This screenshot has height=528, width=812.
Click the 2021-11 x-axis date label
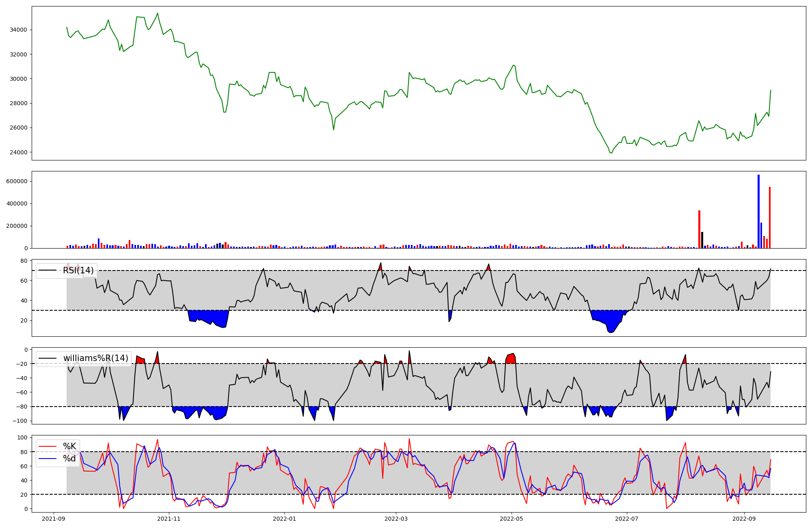point(168,519)
